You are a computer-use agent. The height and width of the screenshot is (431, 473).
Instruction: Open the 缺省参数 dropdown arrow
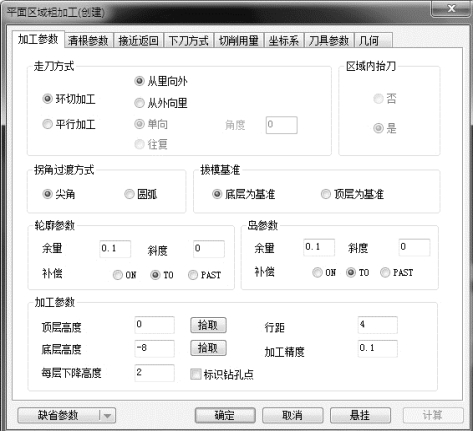tap(107, 416)
